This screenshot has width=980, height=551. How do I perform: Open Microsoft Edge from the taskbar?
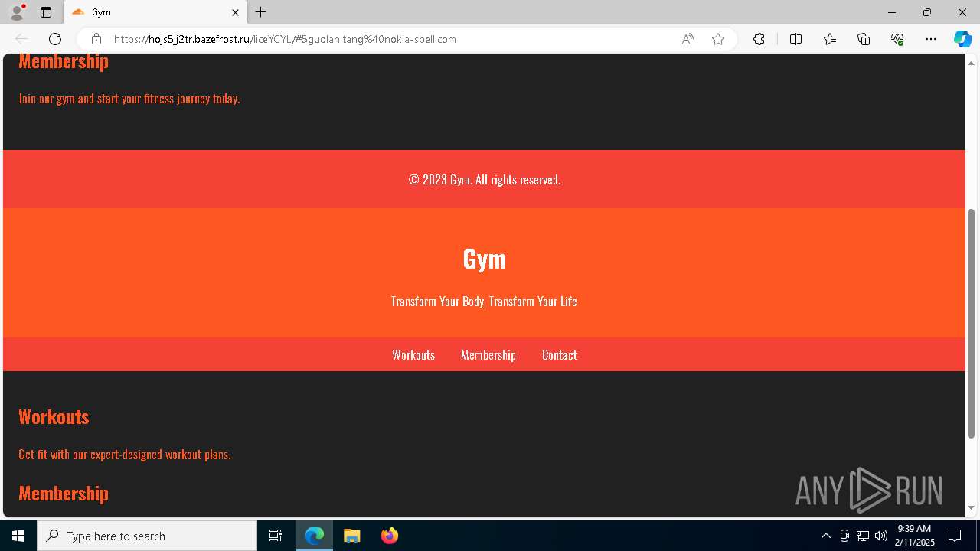315,536
